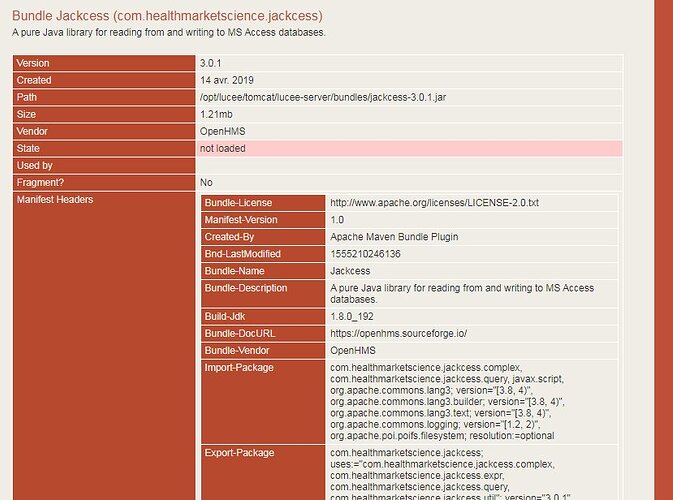Image resolution: width=673 pixels, height=500 pixels.
Task: Click the Bundle-Name header label
Action: 234,271
